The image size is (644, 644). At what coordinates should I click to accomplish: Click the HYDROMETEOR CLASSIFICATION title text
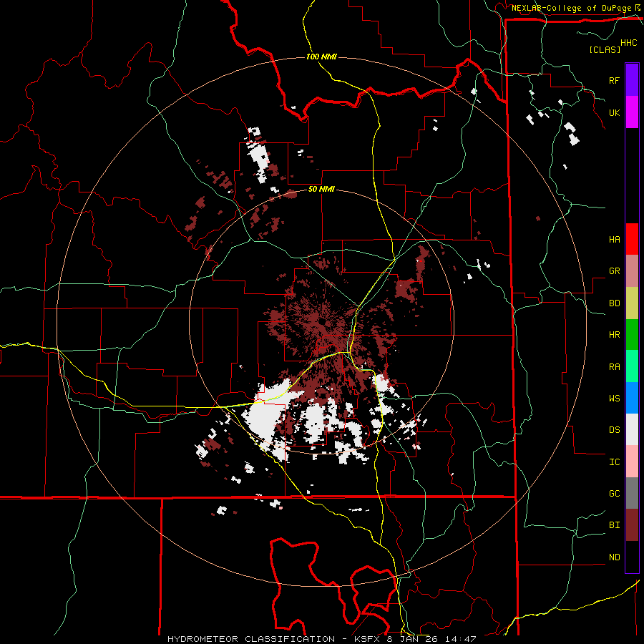(251, 639)
